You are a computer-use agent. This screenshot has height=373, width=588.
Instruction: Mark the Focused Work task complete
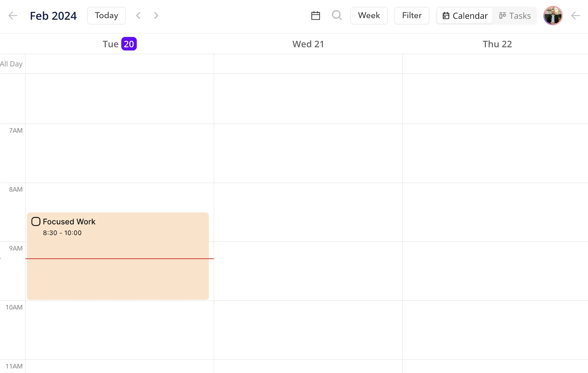coord(36,221)
